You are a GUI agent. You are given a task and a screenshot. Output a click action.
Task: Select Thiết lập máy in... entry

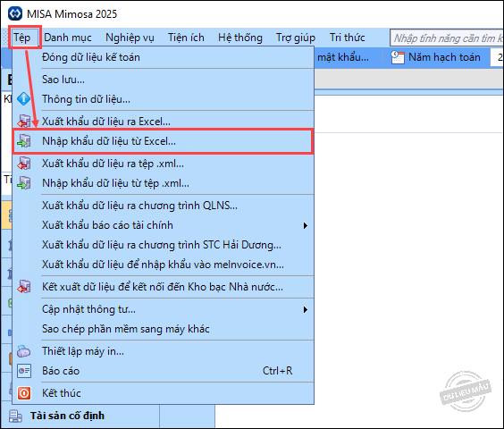click(163, 351)
